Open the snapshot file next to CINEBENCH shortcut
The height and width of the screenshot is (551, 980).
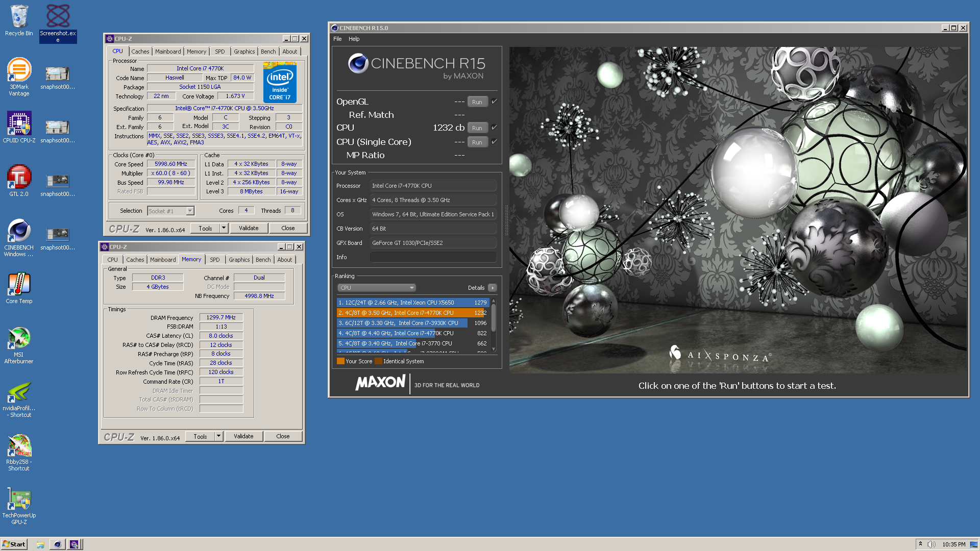tap(58, 237)
